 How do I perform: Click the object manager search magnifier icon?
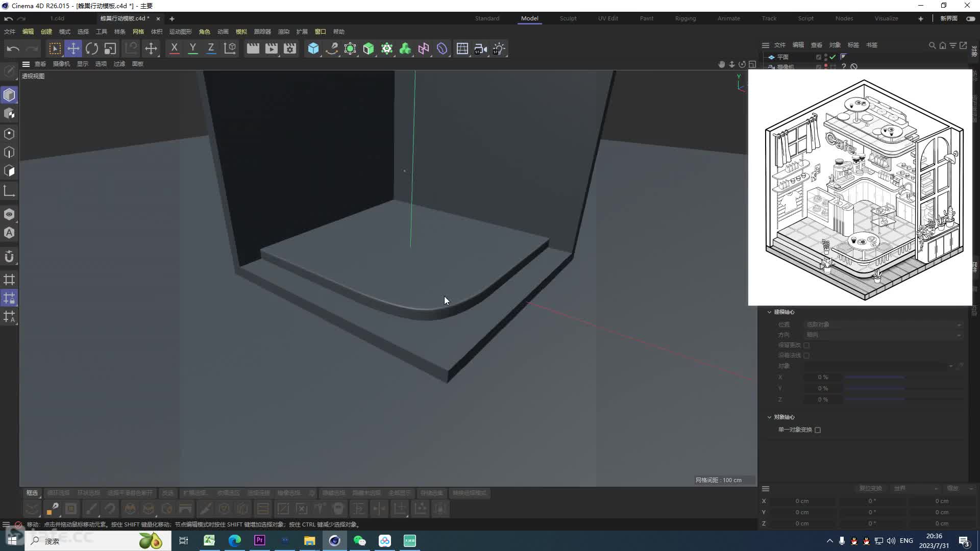click(932, 45)
